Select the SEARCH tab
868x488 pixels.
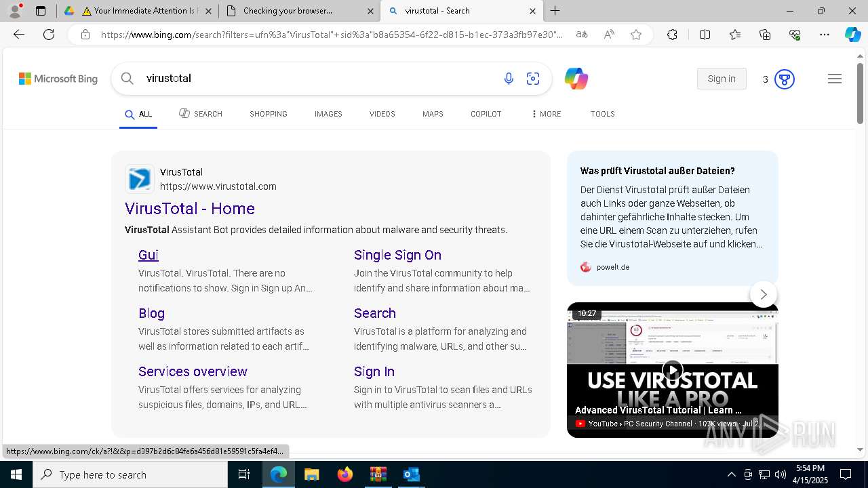(x=201, y=114)
